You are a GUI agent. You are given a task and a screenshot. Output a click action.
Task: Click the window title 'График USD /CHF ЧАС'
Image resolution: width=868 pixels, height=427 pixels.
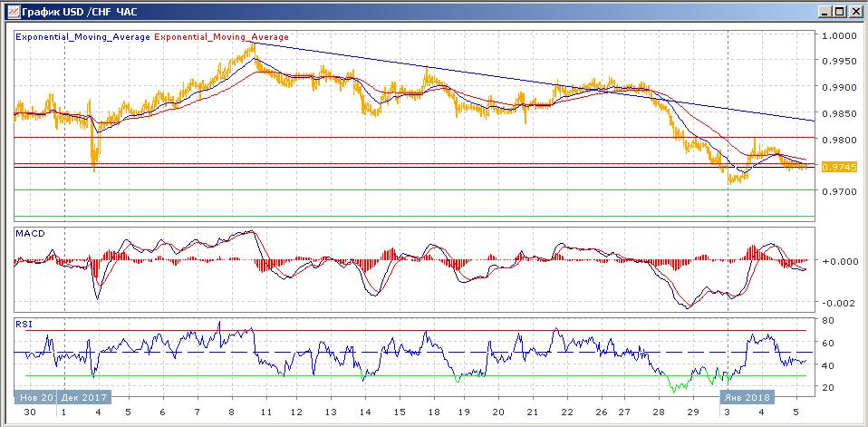[81, 11]
